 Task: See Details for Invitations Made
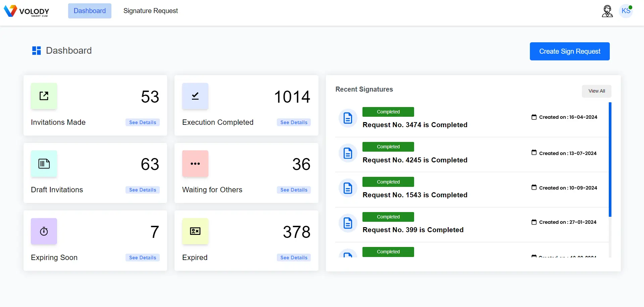pyautogui.click(x=143, y=122)
